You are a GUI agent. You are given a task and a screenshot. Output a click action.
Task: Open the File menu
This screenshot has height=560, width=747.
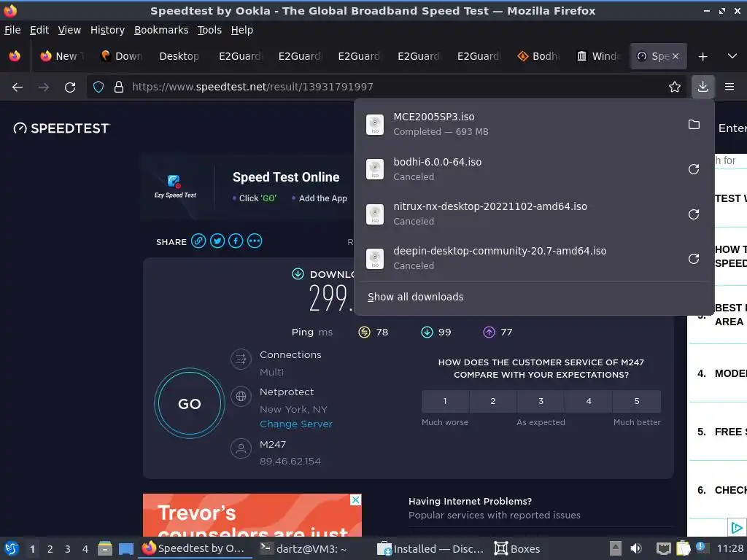(12, 30)
